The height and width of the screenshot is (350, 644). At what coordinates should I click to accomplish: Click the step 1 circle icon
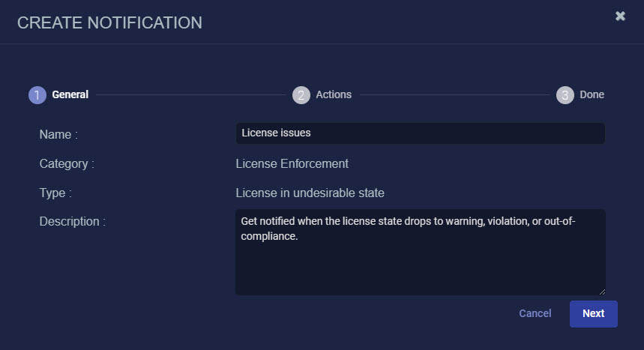(37, 95)
